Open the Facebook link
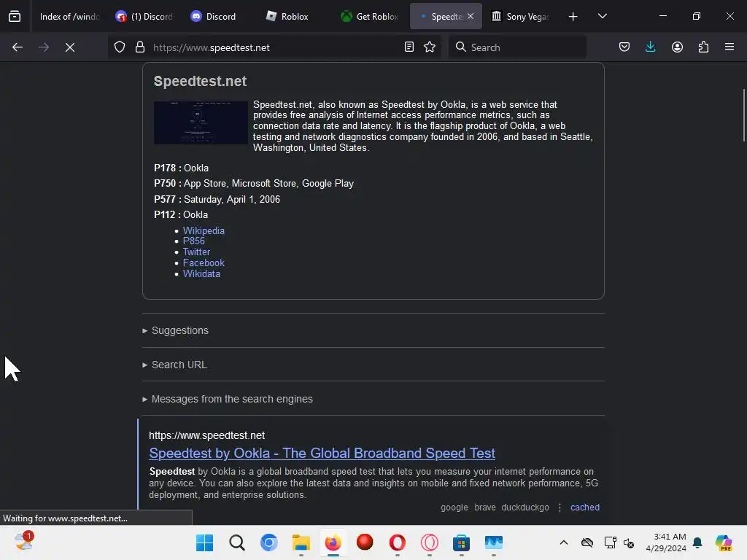 [204, 262]
